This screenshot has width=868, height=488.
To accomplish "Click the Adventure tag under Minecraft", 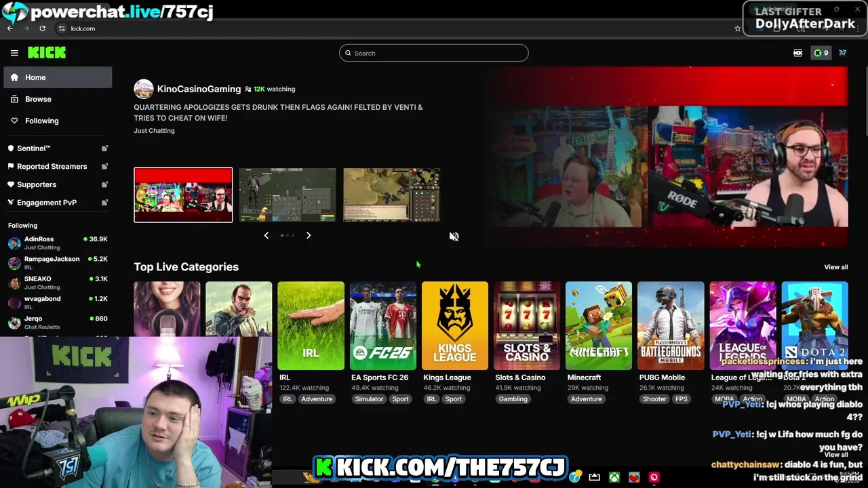I will click(x=586, y=399).
